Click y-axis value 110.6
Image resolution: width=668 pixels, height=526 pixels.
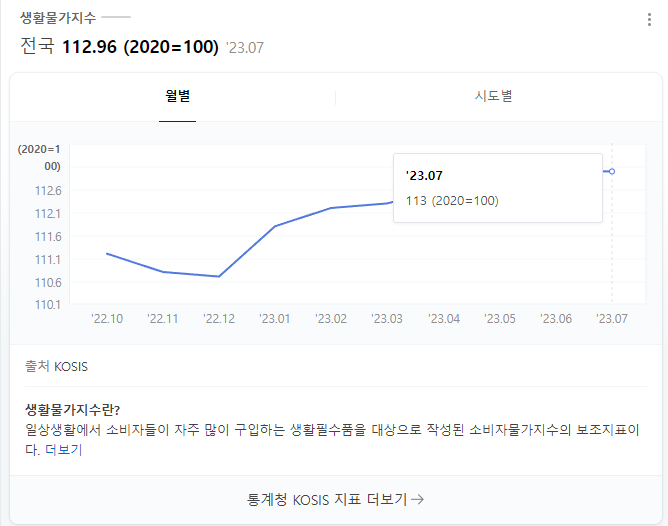48,282
